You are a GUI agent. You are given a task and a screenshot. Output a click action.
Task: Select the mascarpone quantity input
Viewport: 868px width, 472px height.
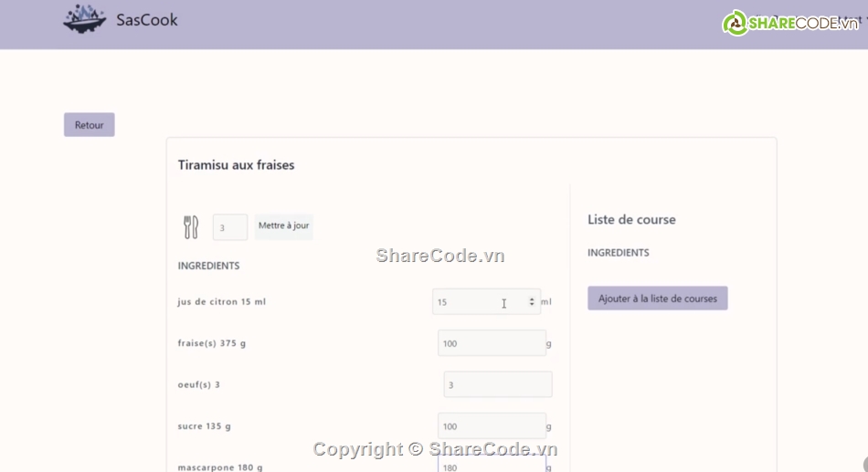pos(492,466)
